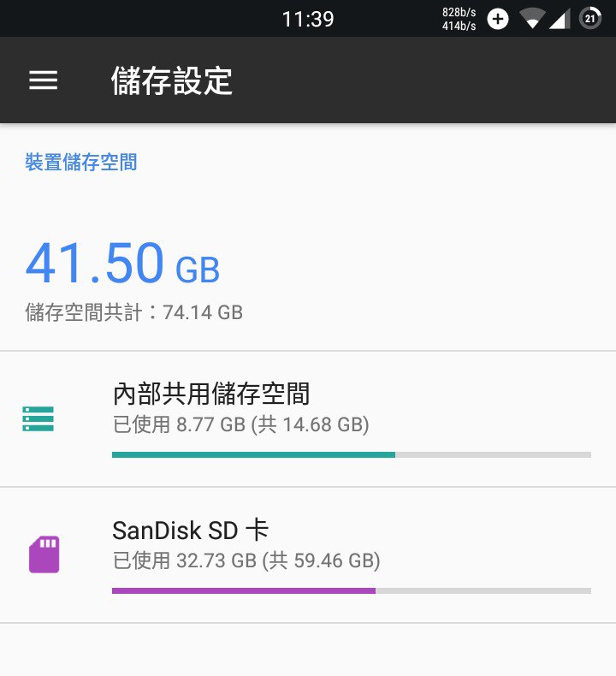Open 內部共用儲存空間 storage details

pos(308,419)
